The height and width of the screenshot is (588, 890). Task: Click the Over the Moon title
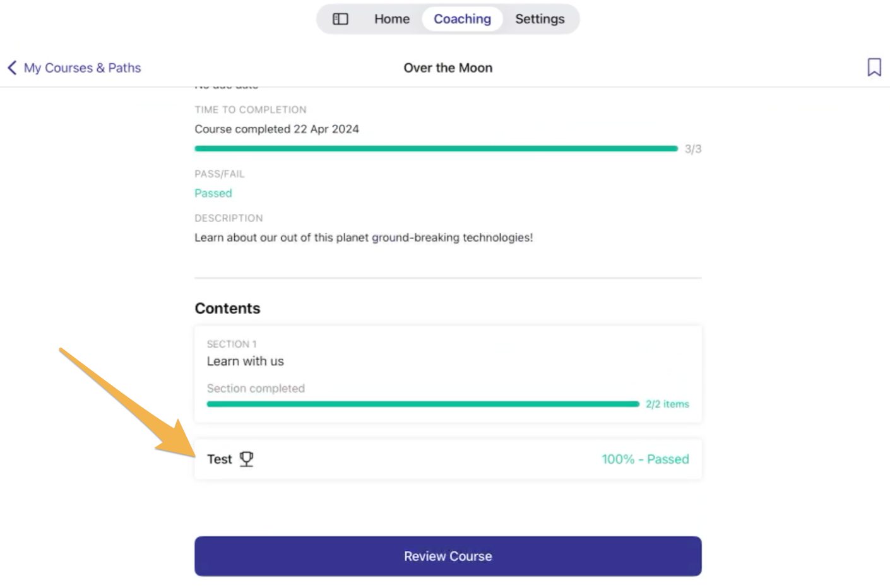tap(448, 68)
